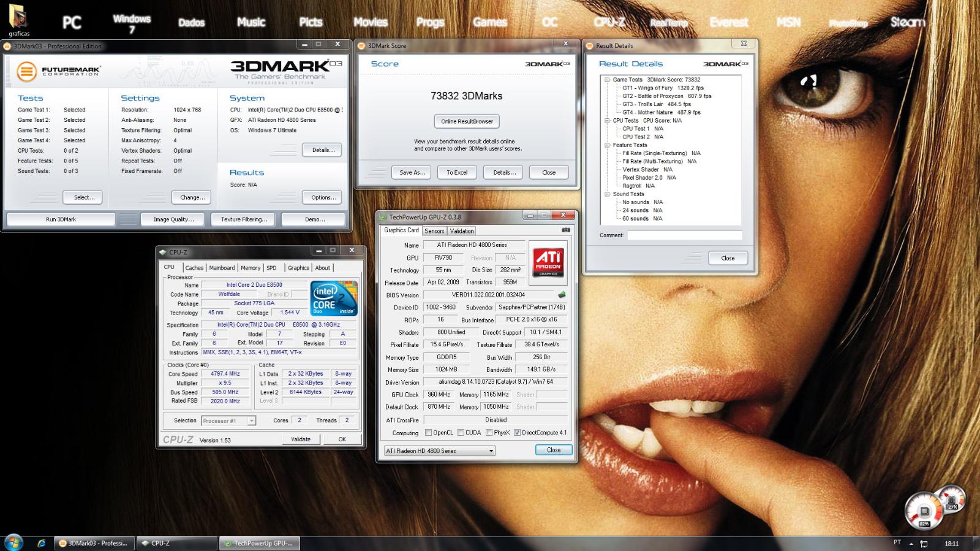This screenshot has width=980, height=551.
Task: Switch to the Sensors tab in GPU-Z
Action: click(434, 231)
